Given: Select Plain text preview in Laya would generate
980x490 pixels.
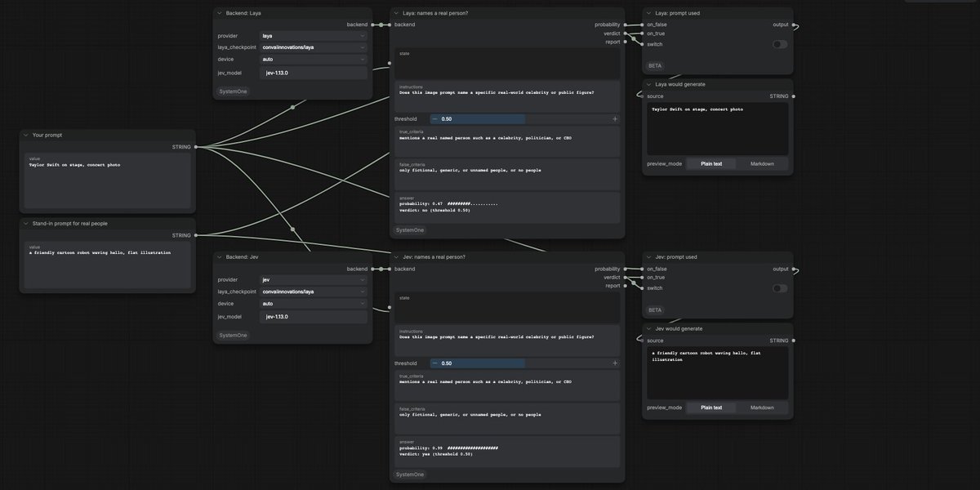Looking at the screenshot, I should pyautogui.click(x=711, y=163).
